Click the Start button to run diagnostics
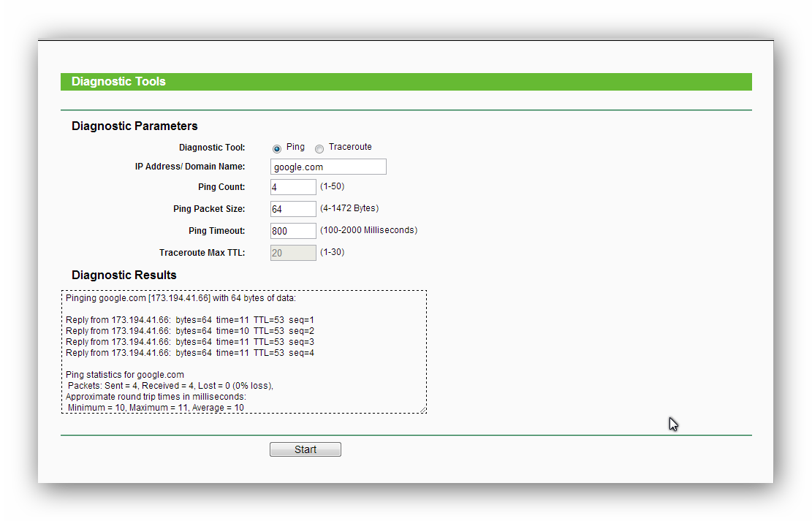The width and height of the screenshot is (812, 521). click(305, 449)
